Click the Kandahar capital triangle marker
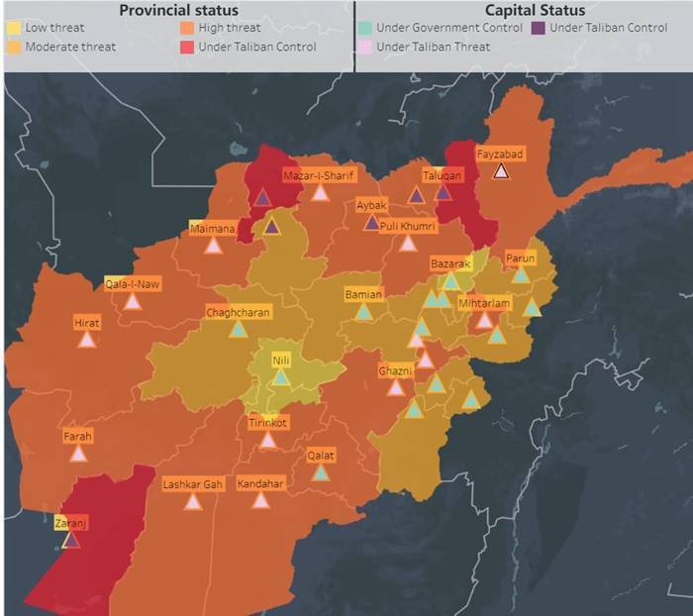This screenshot has width=693, height=616. tap(260, 500)
